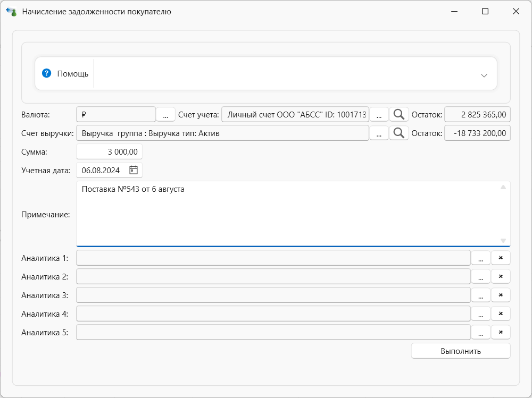Clear Аналитика 3 with the x button
532x398 pixels.
pyautogui.click(x=501, y=295)
